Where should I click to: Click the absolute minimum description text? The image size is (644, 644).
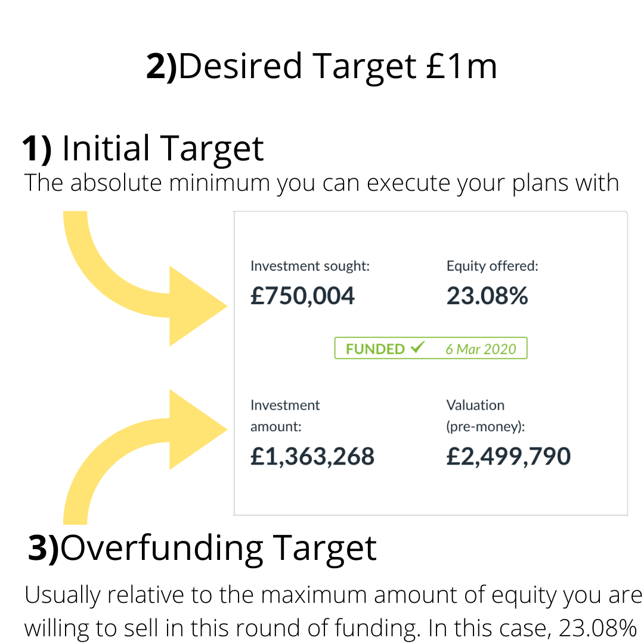(321, 182)
